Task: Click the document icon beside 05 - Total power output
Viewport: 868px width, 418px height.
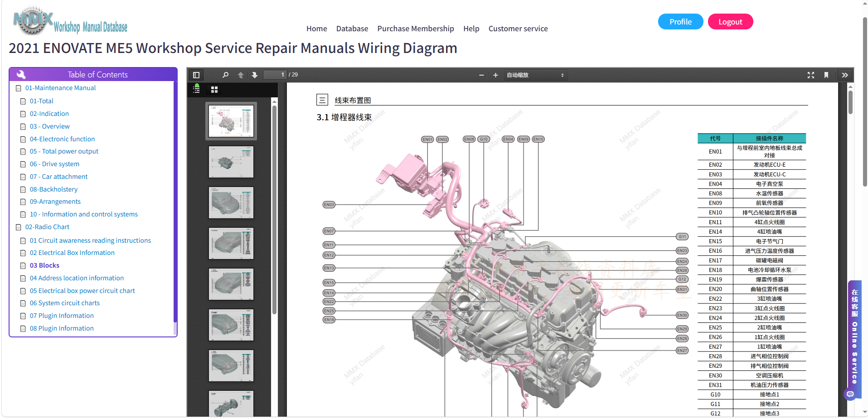Action: (x=23, y=152)
